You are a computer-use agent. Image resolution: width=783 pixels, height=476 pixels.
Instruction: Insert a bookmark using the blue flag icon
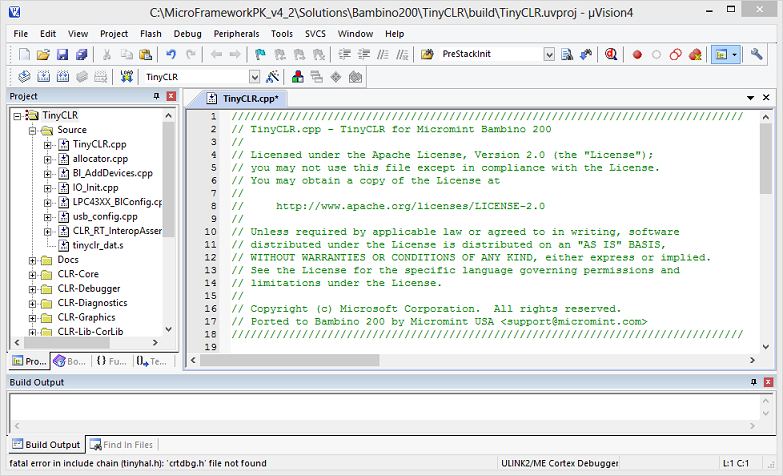pos(260,54)
